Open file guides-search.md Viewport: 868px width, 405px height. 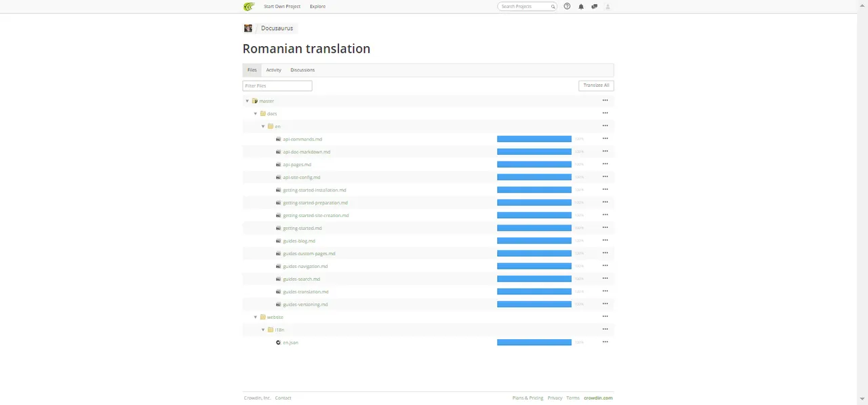302,279
